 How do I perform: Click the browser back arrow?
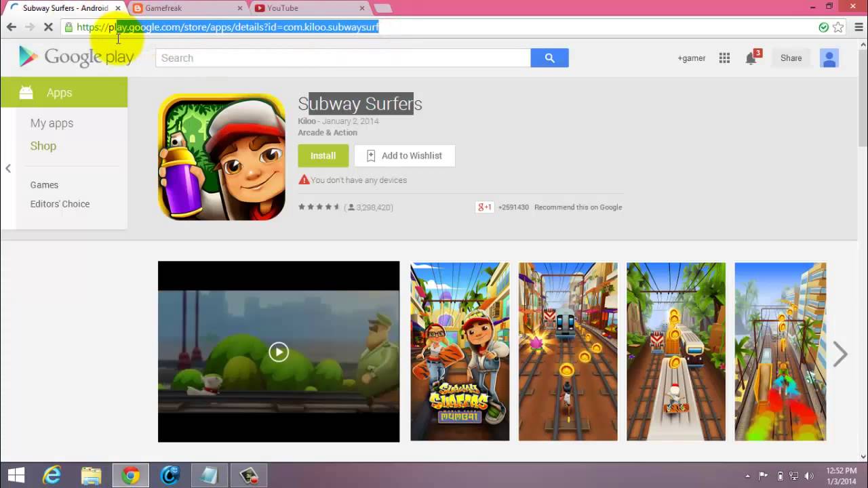point(11,27)
